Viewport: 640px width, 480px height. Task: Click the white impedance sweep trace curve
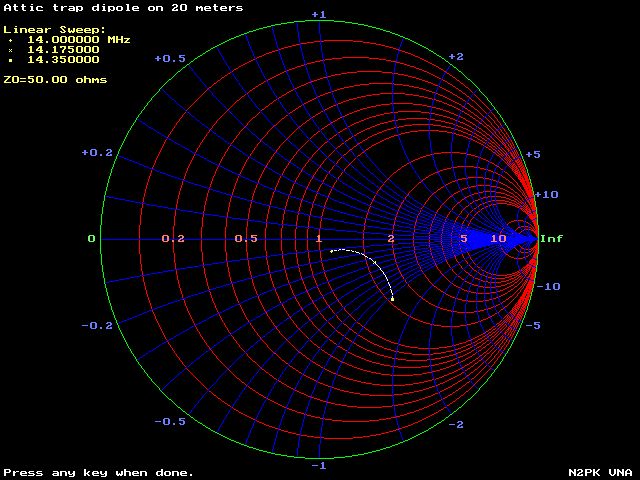click(x=372, y=261)
